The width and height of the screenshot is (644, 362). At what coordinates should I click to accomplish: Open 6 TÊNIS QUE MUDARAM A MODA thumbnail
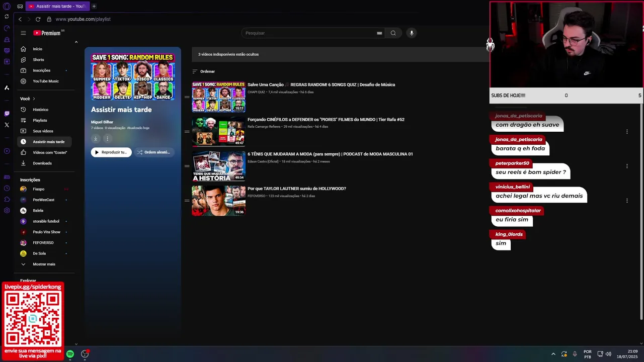(218, 166)
